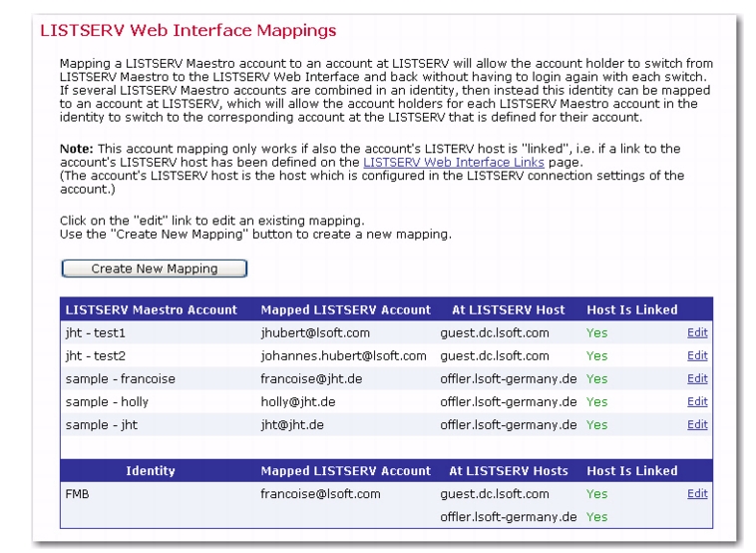The image size is (756, 553).
Task: Click LISTSERV Maestro Account column header
Action: point(152,309)
